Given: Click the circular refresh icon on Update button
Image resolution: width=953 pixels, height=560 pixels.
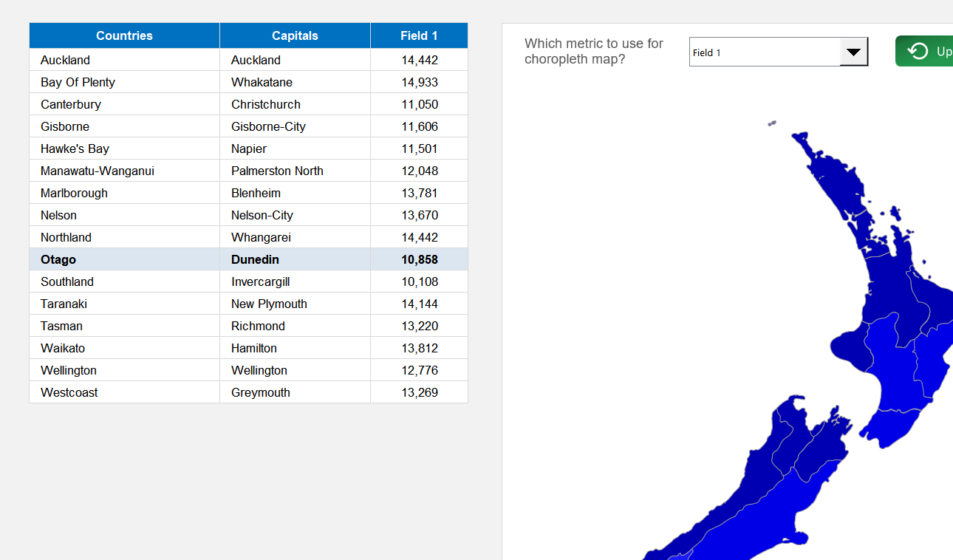Looking at the screenshot, I should pyautogui.click(x=918, y=50).
